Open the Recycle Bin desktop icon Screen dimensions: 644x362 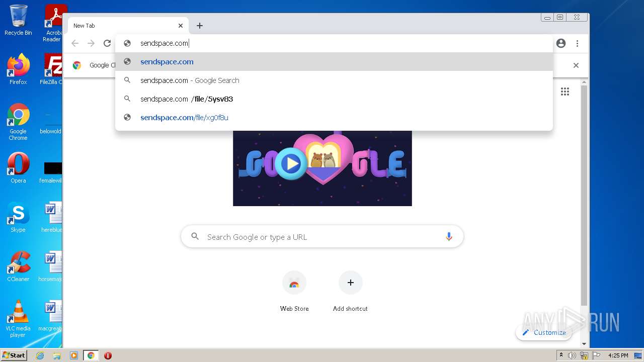click(18, 20)
